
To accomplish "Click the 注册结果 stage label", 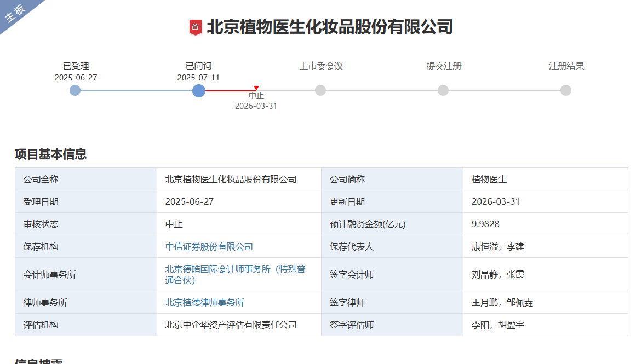I will point(566,66).
